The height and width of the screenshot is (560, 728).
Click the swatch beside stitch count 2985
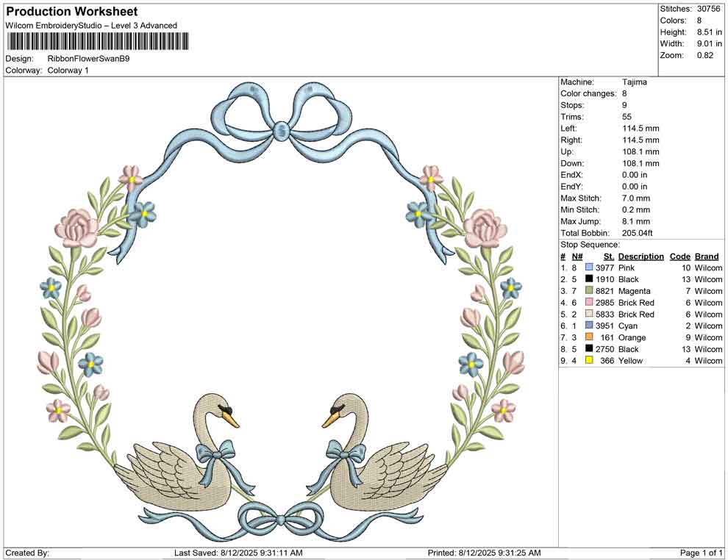coord(589,302)
